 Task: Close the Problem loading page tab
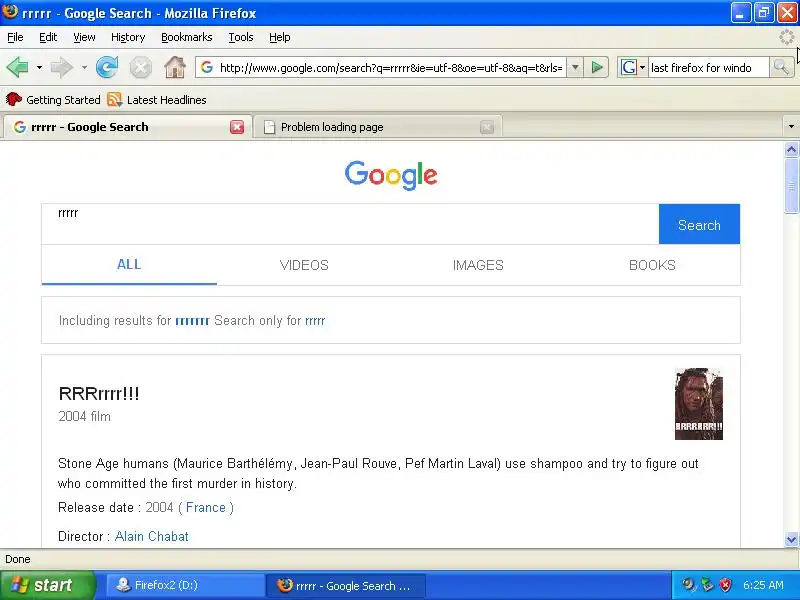coord(487,127)
